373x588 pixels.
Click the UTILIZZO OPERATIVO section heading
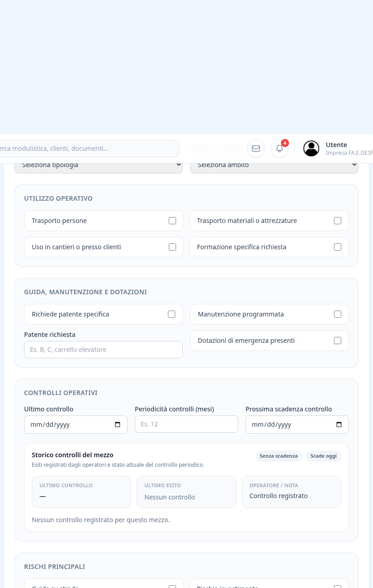59,198
